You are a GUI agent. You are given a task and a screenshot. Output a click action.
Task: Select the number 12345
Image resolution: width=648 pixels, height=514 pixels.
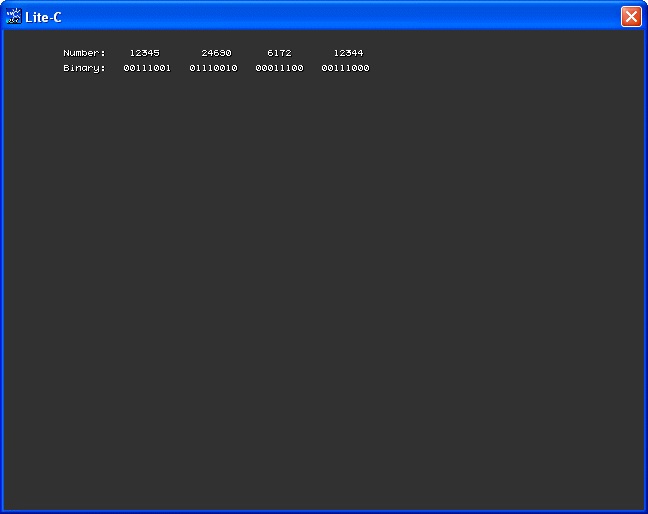144,53
